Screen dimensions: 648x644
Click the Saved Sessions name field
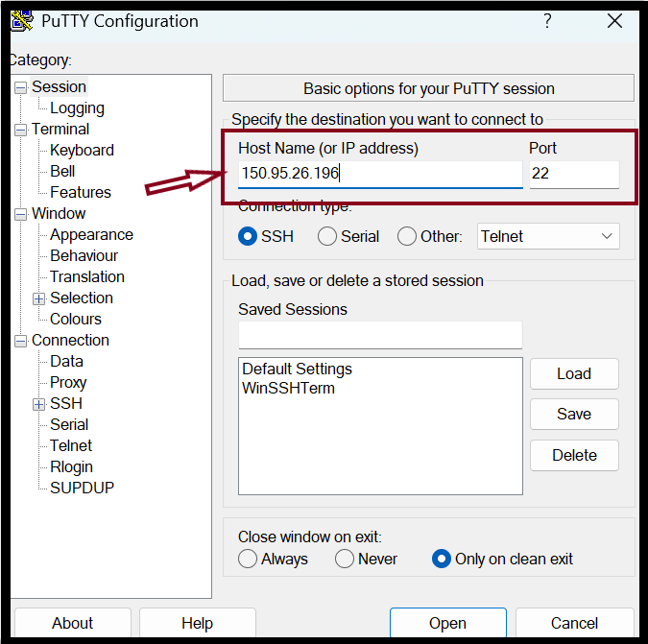tap(380, 335)
